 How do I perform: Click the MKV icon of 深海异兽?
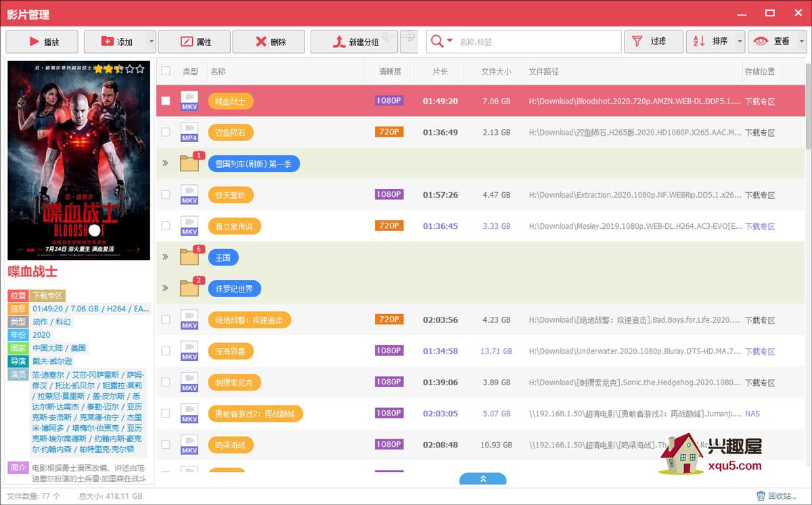189,351
